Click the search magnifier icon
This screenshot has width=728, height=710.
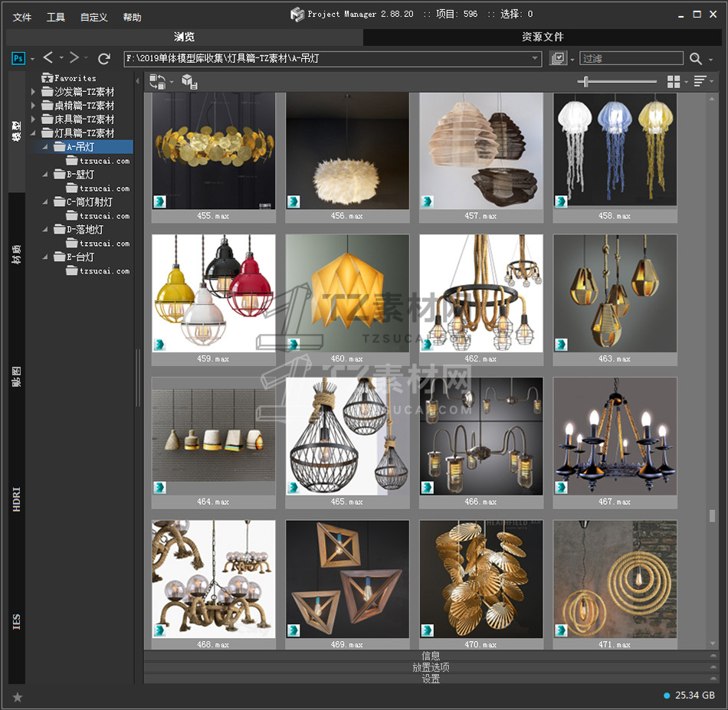point(695,58)
